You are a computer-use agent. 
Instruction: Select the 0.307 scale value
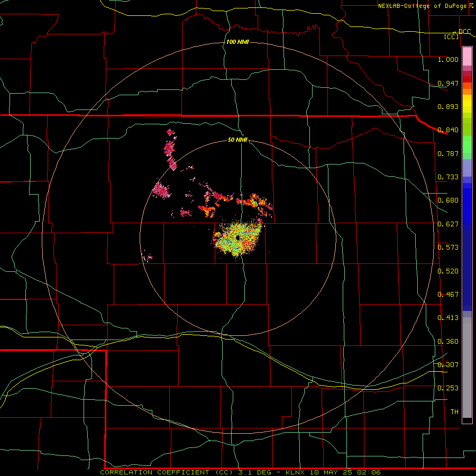[448, 365]
